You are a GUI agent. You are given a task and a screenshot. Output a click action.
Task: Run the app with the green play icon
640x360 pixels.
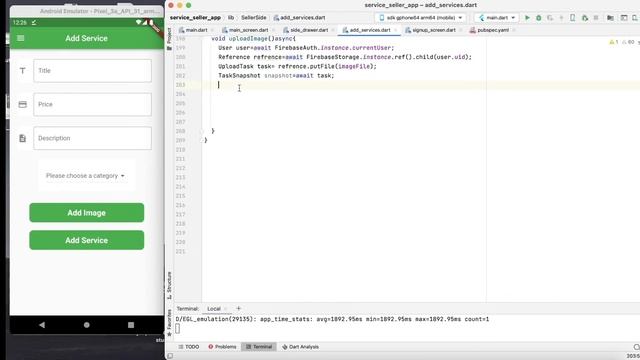click(x=527, y=18)
